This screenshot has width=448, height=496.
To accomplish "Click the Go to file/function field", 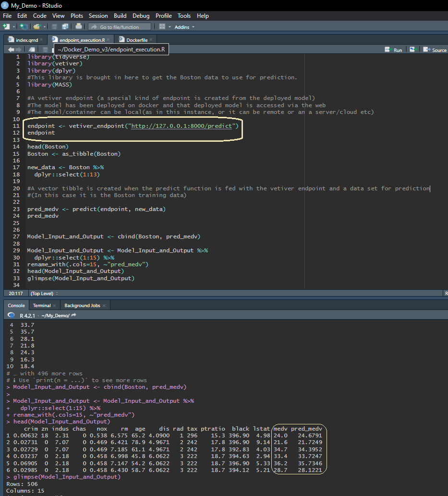I will pyautogui.click(x=120, y=27).
